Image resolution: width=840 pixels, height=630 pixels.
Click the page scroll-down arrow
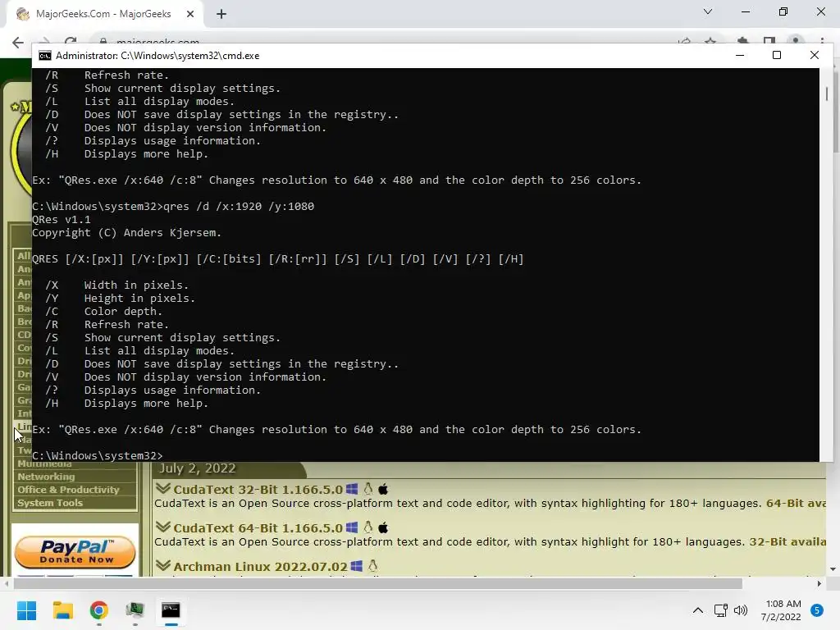pos(833,569)
